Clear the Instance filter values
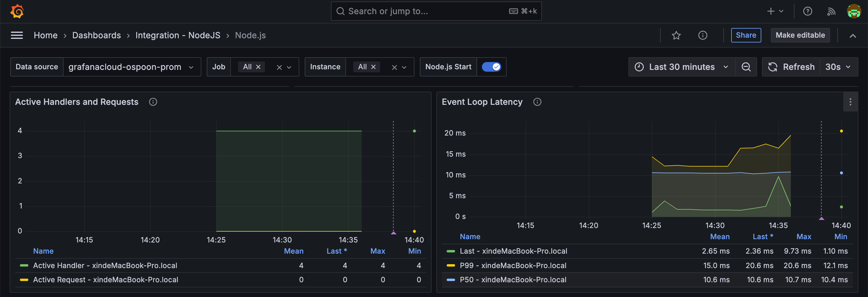 (x=394, y=67)
